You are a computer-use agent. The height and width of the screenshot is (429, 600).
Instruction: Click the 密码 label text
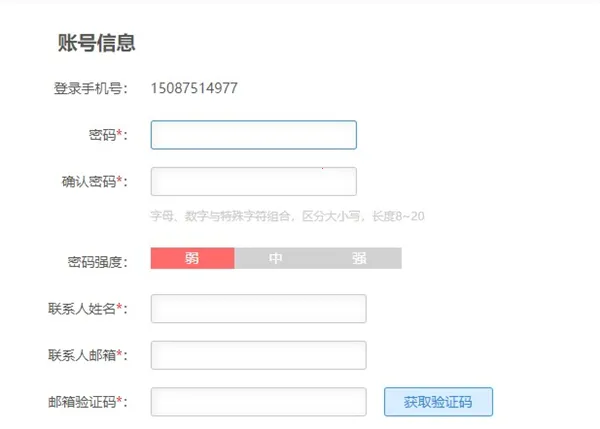(101, 135)
